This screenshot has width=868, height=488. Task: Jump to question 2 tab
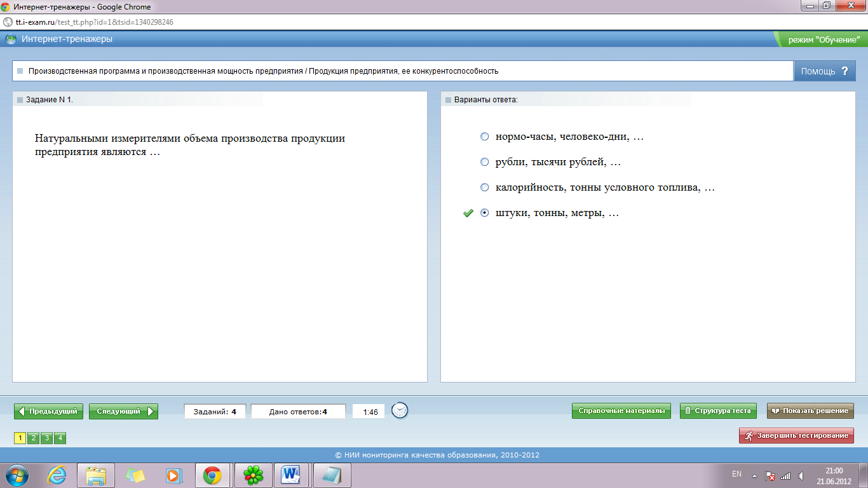pos(33,438)
